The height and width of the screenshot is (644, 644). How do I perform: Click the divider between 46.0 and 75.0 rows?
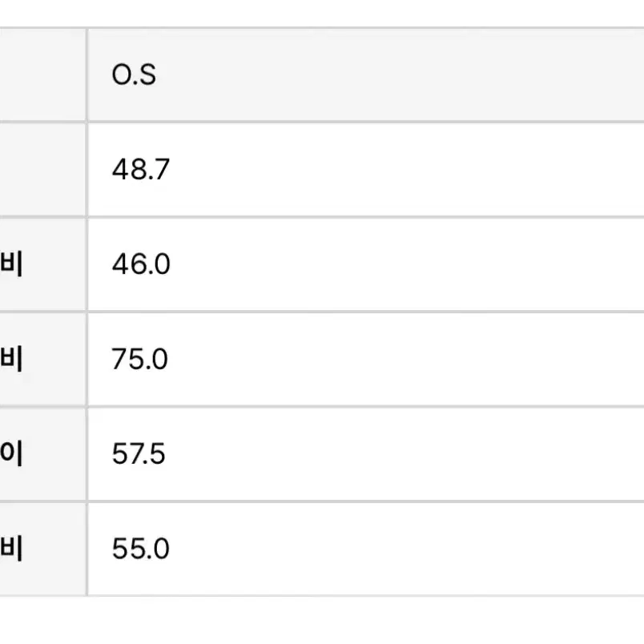(322, 312)
